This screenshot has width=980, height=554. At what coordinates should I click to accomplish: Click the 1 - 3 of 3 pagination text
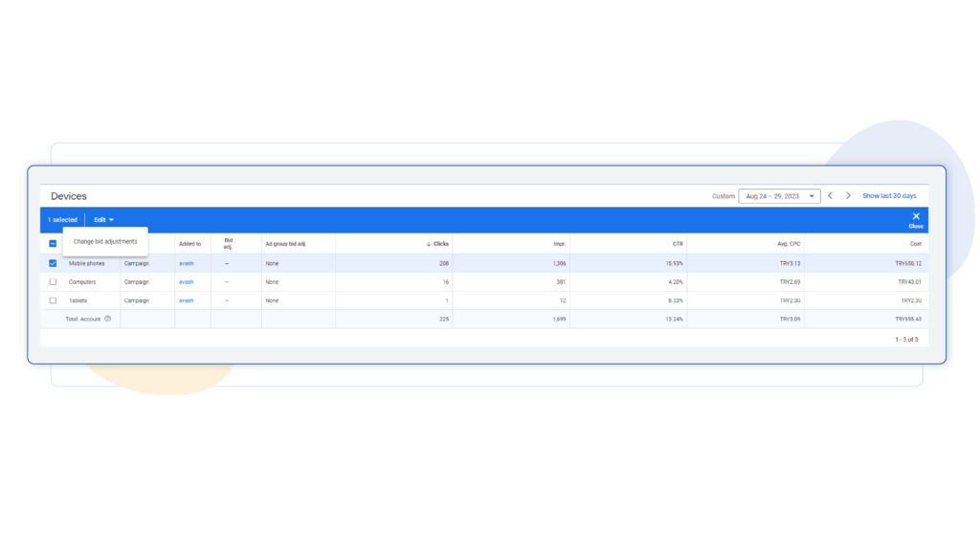click(907, 340)
